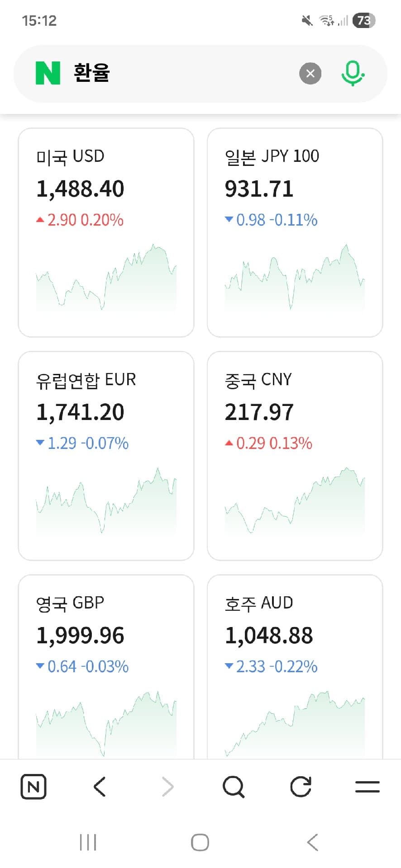This screenshot has width=401, height=868.
Task: Tap the green Naver N logo
Action: coord(48,73)
